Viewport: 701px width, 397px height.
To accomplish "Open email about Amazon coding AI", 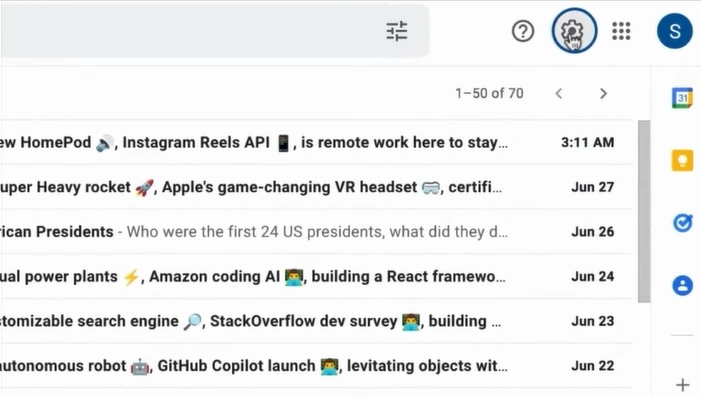I will 317,276.
